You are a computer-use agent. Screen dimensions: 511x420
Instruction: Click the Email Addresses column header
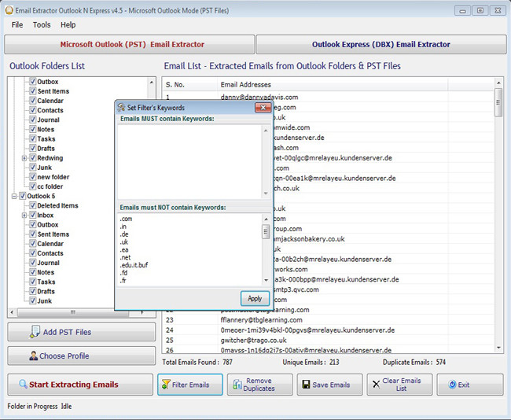(x=333, y=85)
